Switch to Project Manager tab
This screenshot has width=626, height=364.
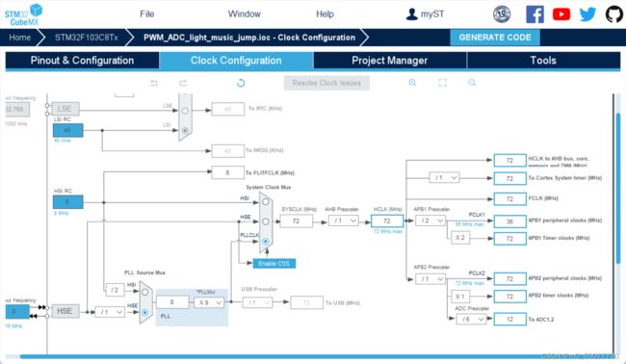[390, 61]
